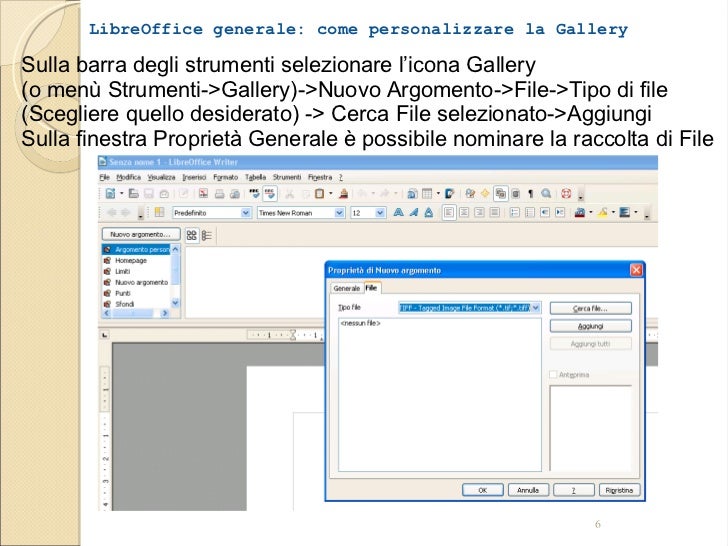
Task: Apply Bold formatting icon
Action: click(x=398, y=212)
